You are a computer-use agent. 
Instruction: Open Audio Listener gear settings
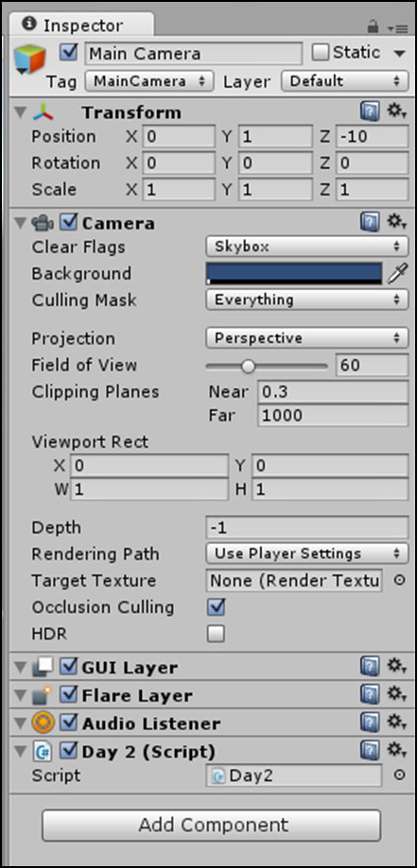point(396,722)
